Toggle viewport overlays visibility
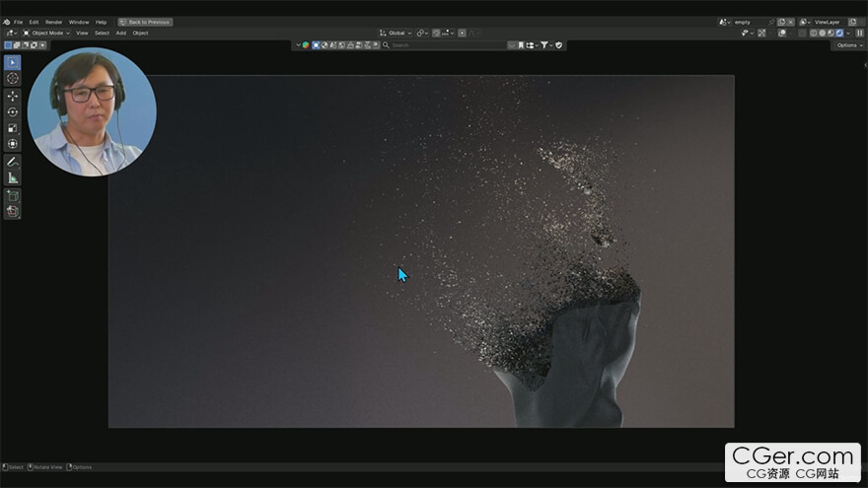Viewport: 868px width, 488px height. pos(781,33)
